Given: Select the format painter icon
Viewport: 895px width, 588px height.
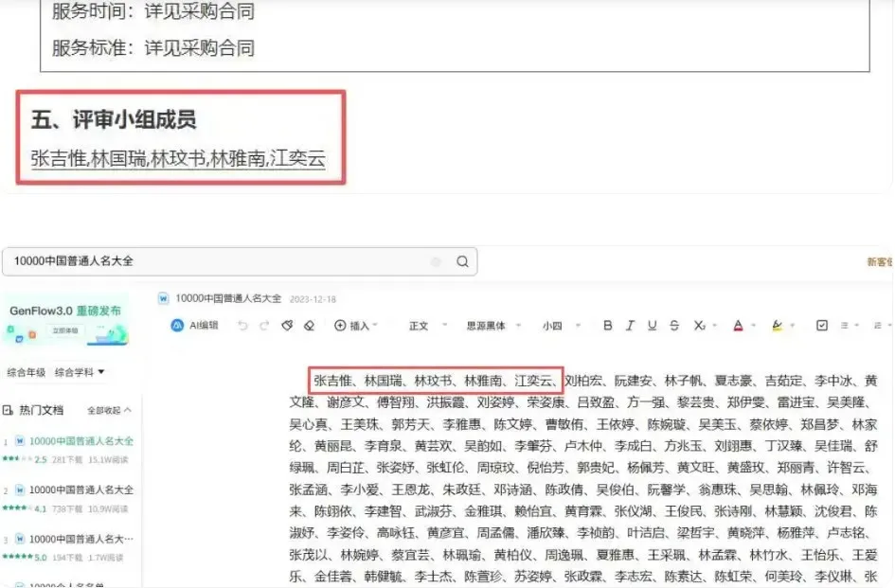Looking at the screenshot, I should (x=287, y=325).
